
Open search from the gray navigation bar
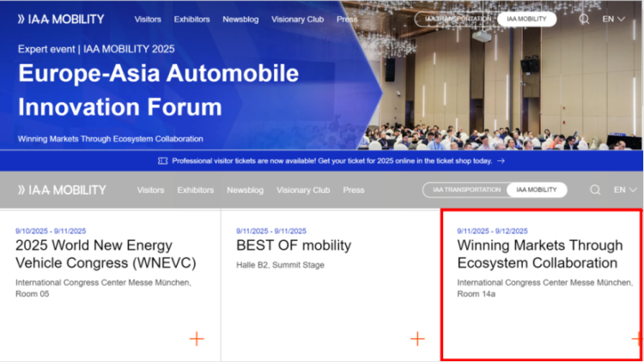pos(595,190)
